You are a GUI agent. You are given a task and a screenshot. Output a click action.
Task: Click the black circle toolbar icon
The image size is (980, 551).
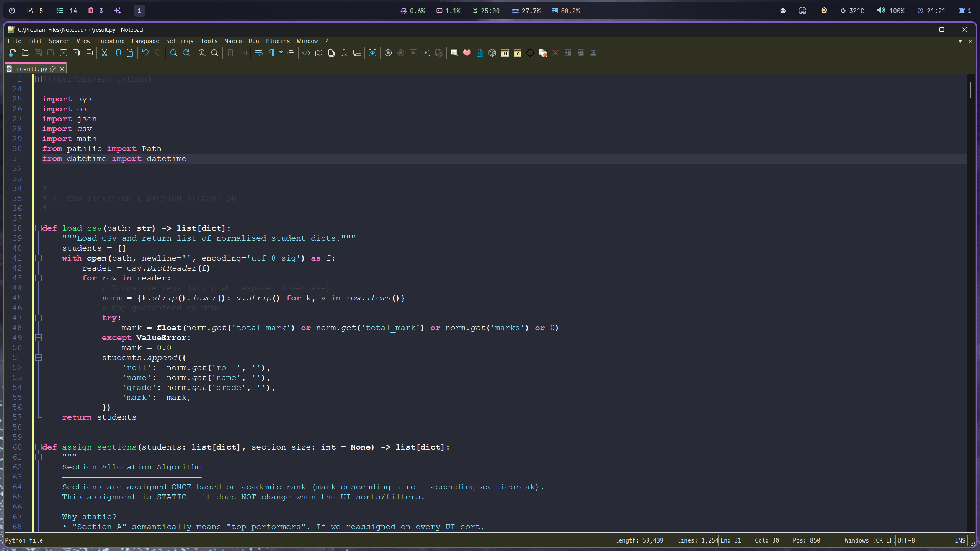coord(530,53)
